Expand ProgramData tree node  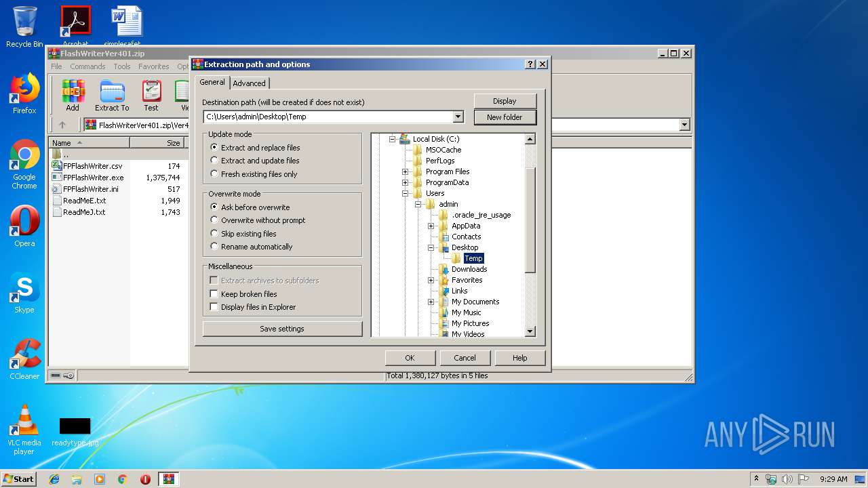[x=405, y=182]
